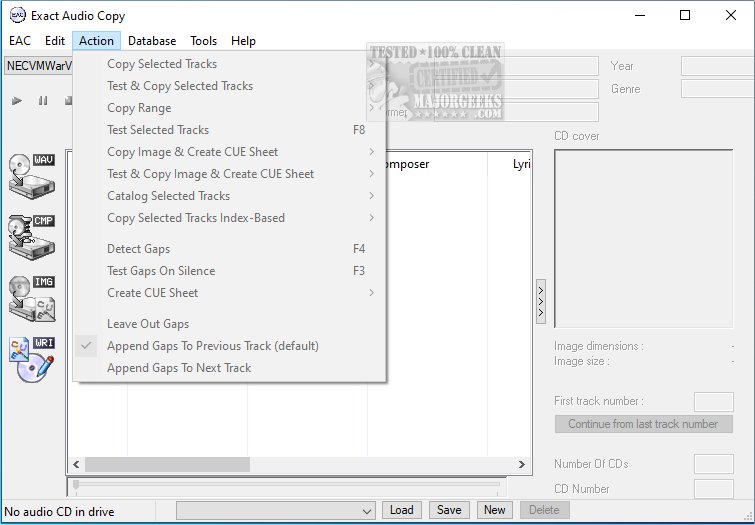Click the Year input field
This screenshot has width=755, height=525.
[717, 66]
